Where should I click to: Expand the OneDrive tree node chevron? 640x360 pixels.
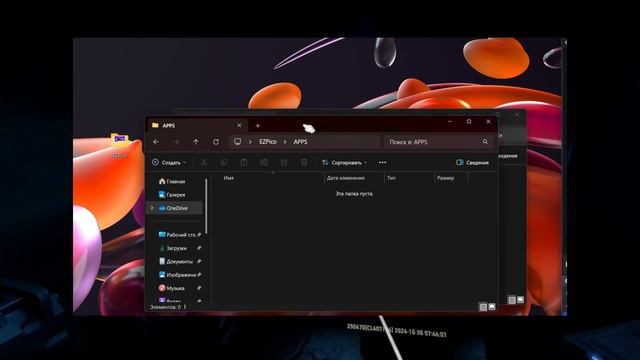[152, 208]
